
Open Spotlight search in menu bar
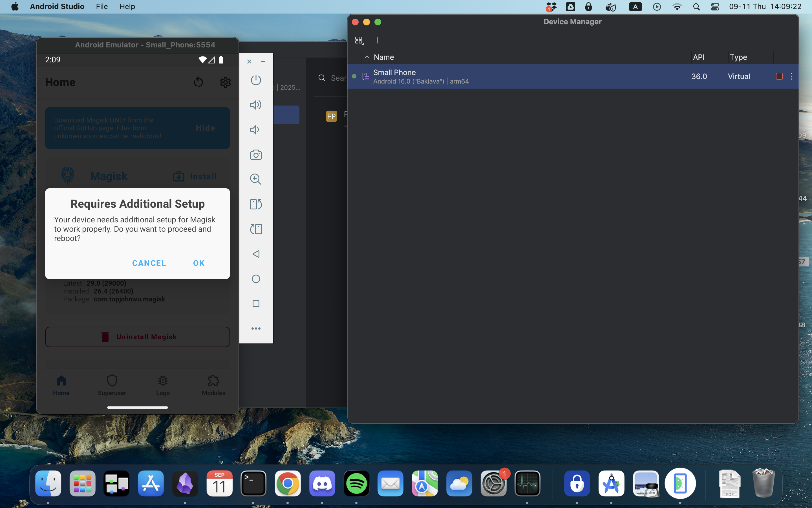[696, 7]
